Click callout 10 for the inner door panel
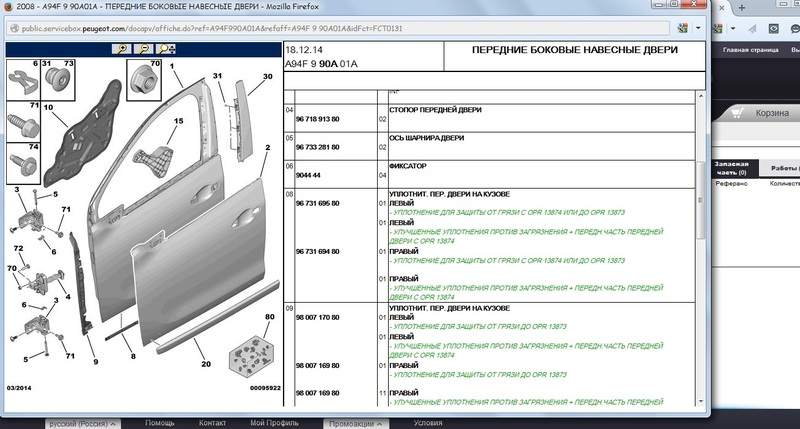 click(48, 107)
